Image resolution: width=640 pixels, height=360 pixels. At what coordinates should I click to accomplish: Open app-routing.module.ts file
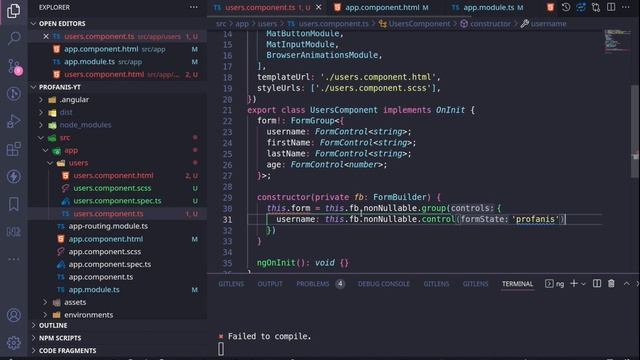[x=108, y=226]
